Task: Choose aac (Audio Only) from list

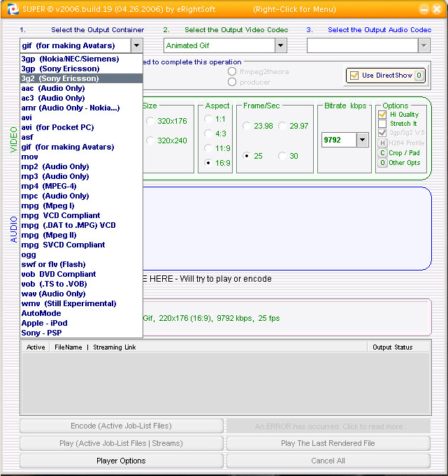Action: point(81,88)
